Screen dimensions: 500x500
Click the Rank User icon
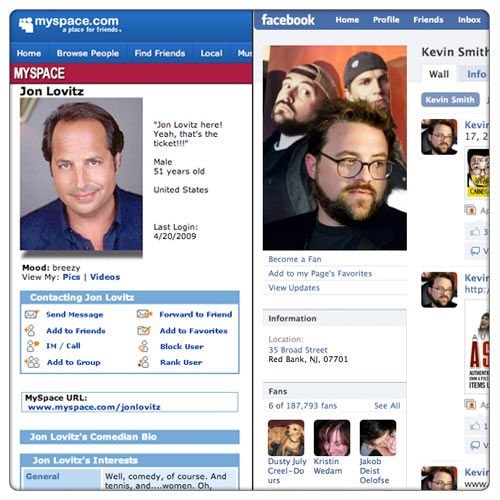(143, 362)
